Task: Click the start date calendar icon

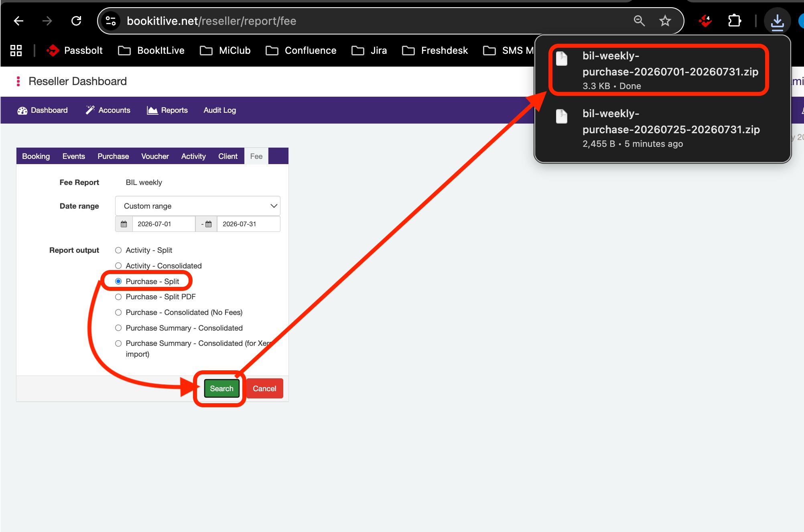Action: (x=124, y=224)
